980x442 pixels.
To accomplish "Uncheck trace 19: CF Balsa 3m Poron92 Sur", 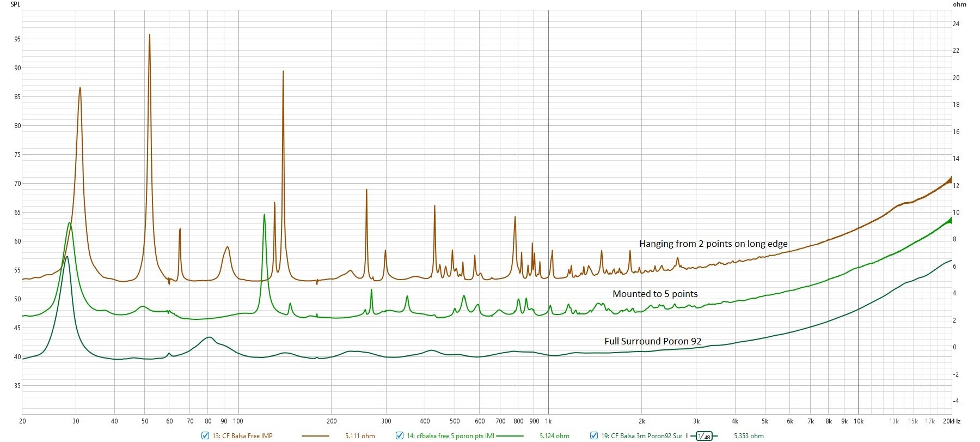I will [594, 435].
